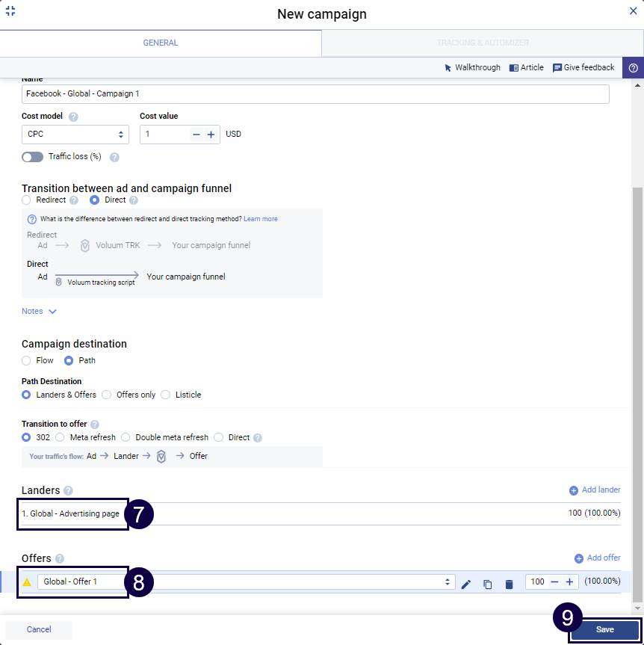Screen dimensions: 644x645
Task: Click the campaign Name input field
Action: tap(315, 94)
